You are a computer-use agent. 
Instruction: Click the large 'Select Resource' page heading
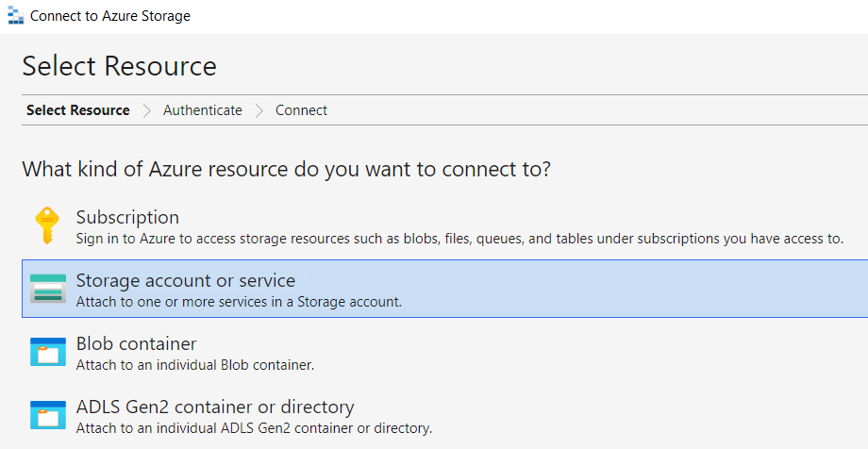coord(120,66)
